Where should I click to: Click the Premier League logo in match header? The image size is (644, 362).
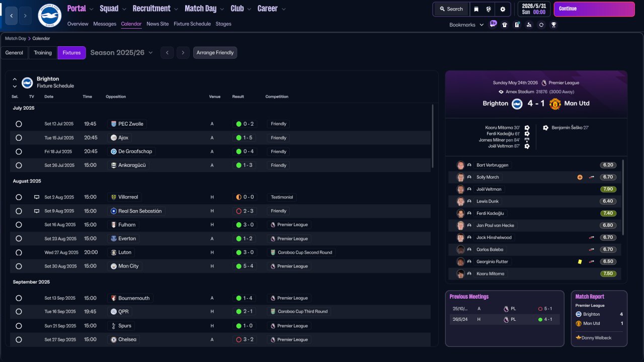tap(544, 82)
